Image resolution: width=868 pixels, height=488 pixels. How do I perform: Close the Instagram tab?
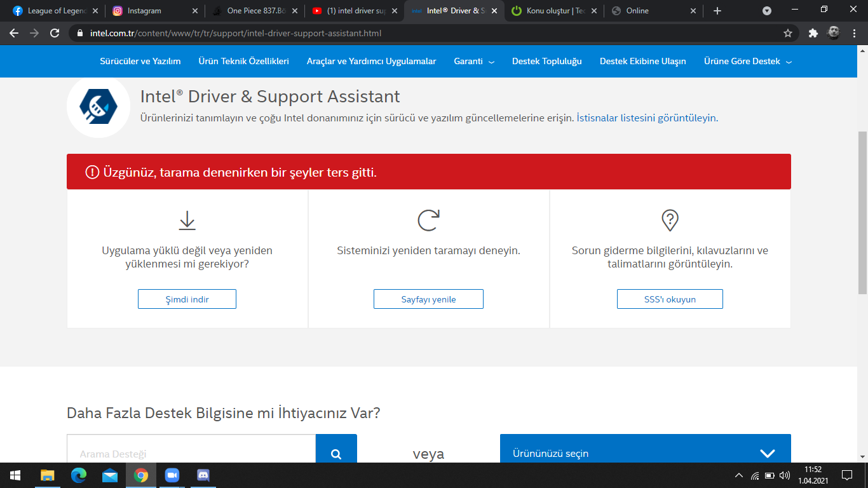194,11
